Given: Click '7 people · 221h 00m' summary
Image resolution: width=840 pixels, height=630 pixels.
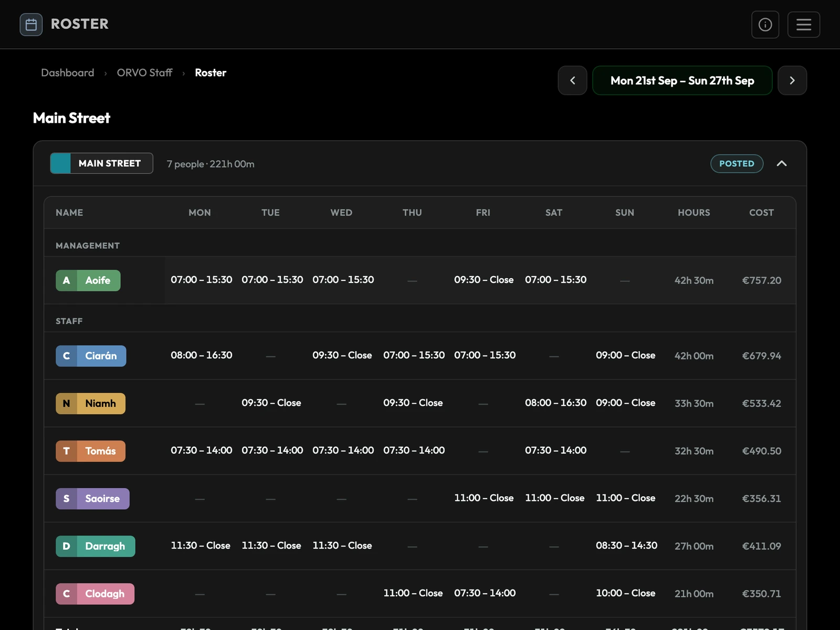Looking at the screenshot, I should [211, 164].
